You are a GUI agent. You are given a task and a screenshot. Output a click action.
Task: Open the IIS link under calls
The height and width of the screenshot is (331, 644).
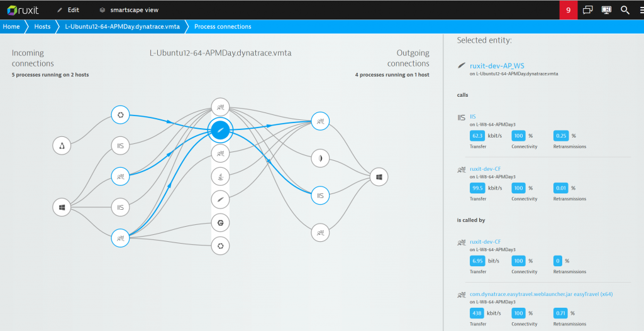[x=473, y=117]
